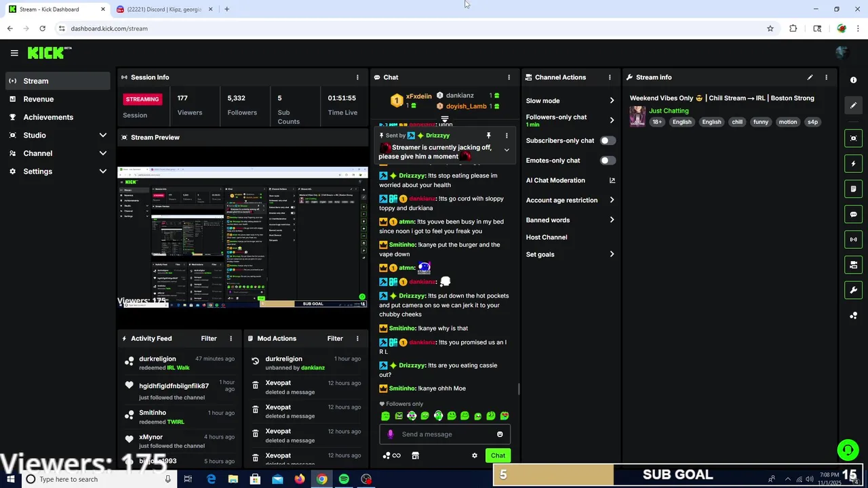
Task: Click the info icon in right sidebar
Action: (853, 80)
